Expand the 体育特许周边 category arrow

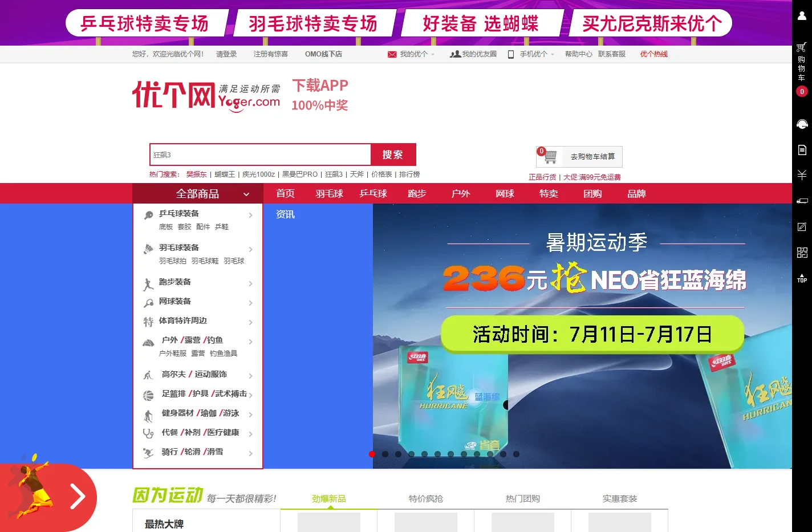click(x=251, y=322)
